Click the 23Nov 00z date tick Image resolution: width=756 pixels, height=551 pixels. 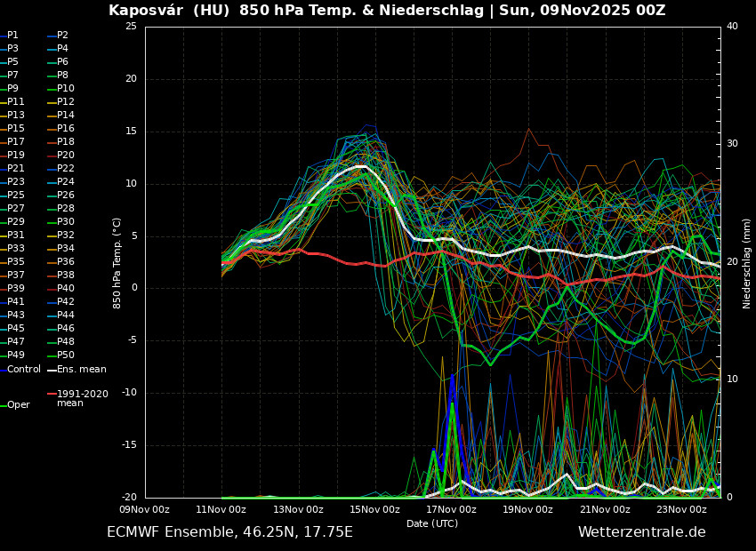point(681,509)
